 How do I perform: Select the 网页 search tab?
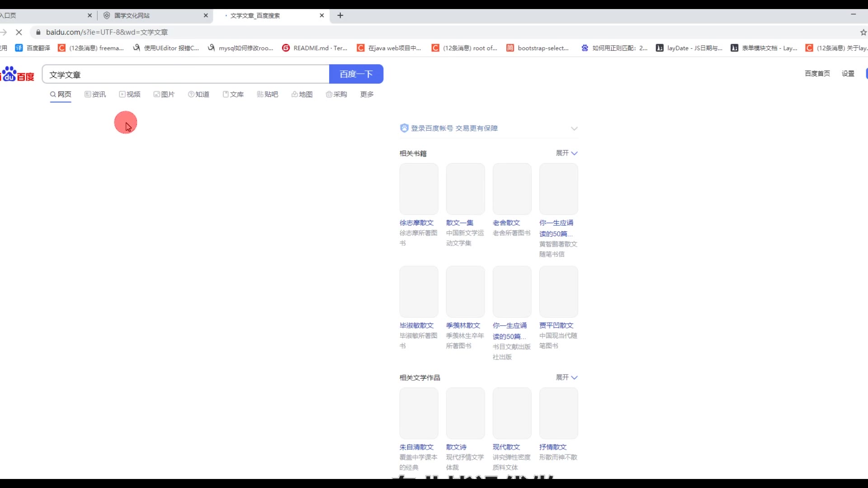click(x=61, y=94)
